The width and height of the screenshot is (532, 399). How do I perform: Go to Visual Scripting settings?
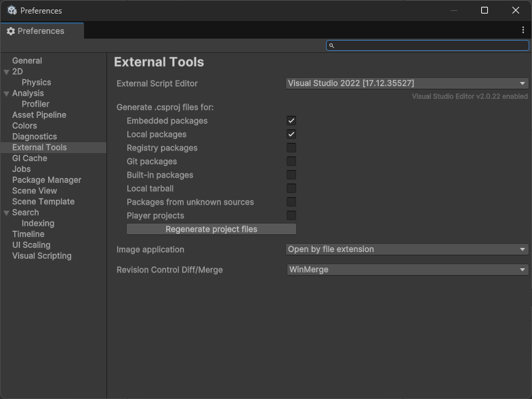coord(41,256)
